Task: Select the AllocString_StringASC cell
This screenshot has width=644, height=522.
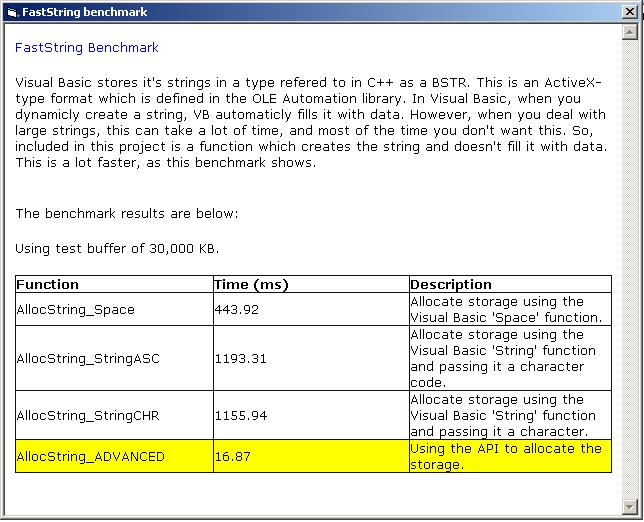Action: pyautogui.click(x=88, y=359)
